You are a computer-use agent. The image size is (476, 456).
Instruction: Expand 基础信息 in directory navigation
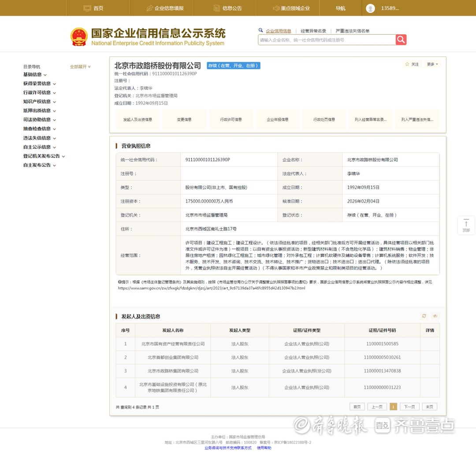(35, 74)
